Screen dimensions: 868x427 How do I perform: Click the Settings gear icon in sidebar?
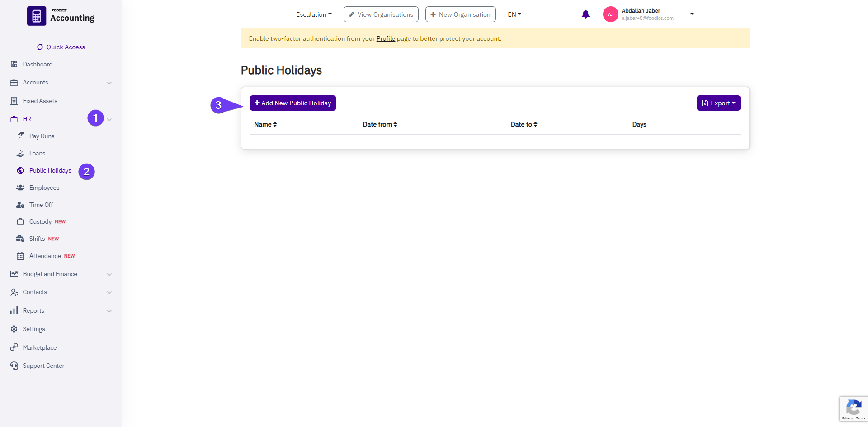pyautogui.click(x=14, y=329)
